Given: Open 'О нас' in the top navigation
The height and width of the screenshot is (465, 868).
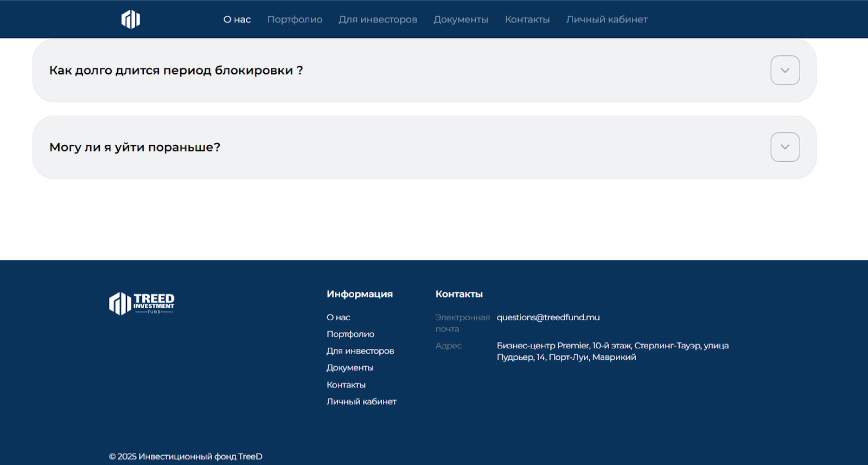Looking at the screenshot, I should click(x=237, y=20).
